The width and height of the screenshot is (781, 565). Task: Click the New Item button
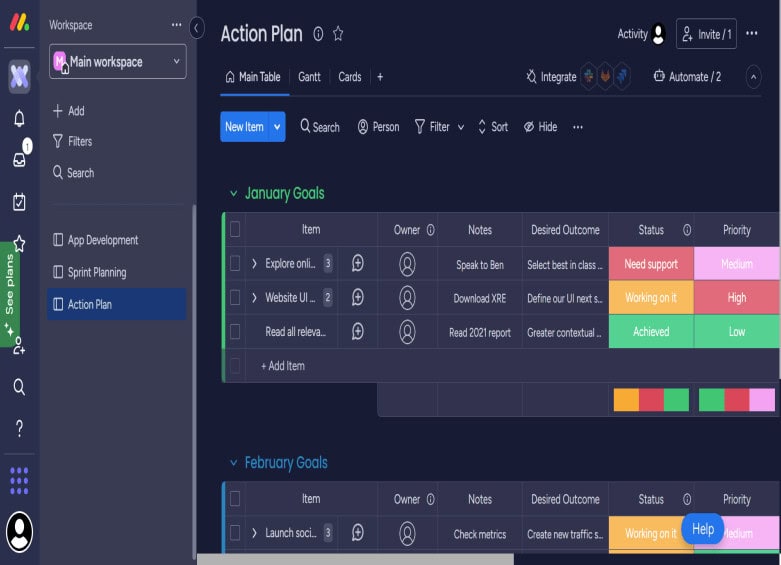(244, 127)
